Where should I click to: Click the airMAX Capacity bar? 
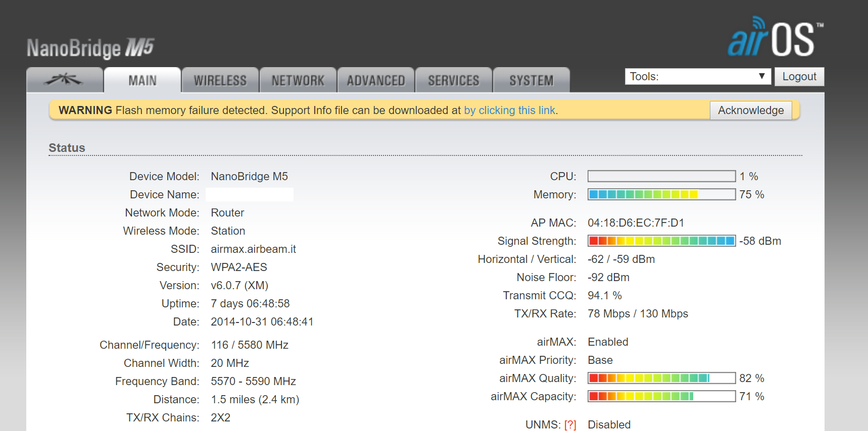661,396
